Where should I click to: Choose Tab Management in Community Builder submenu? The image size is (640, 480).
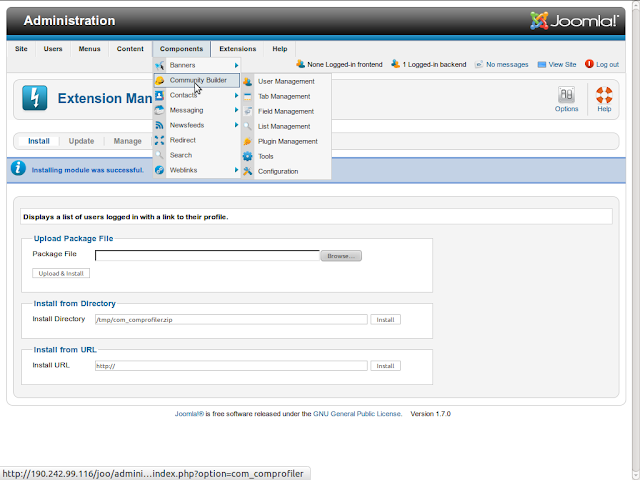286,97
